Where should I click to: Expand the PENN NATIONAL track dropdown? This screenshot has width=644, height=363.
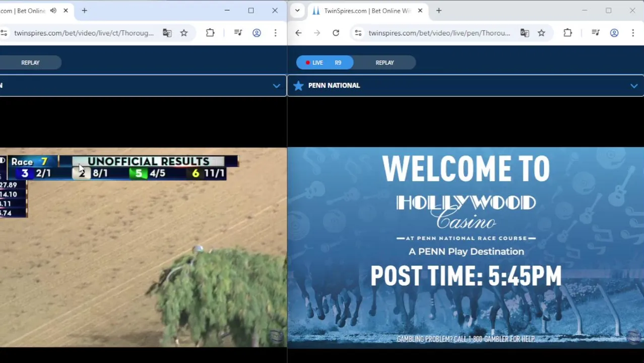click(634, 86)
